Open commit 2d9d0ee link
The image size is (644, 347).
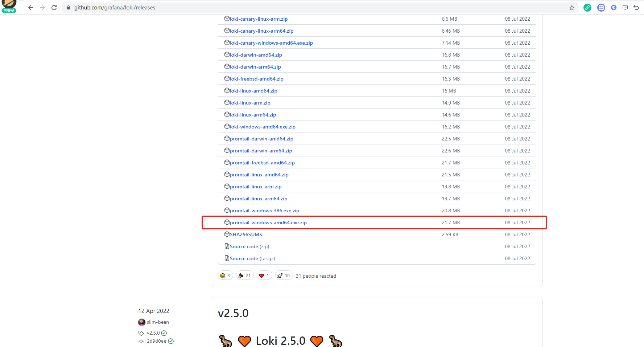[x=157, y=341]
